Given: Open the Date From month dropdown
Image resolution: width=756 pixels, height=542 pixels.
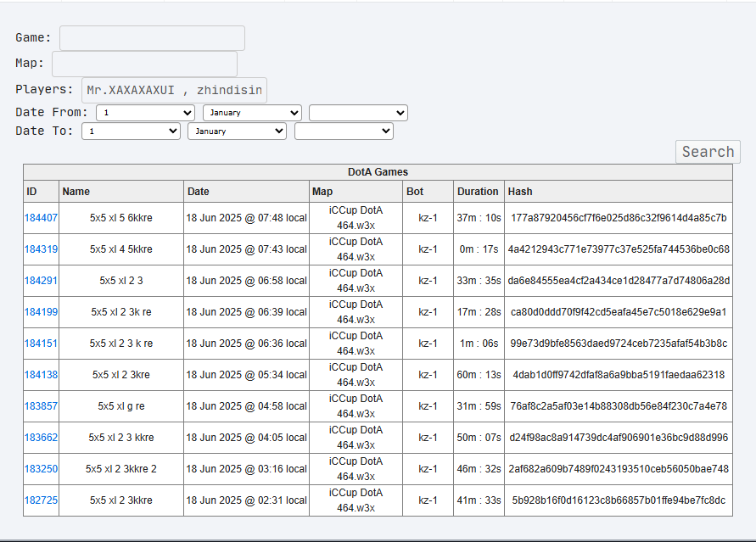Looking at the screenshot, I should (x=252, y=113).
